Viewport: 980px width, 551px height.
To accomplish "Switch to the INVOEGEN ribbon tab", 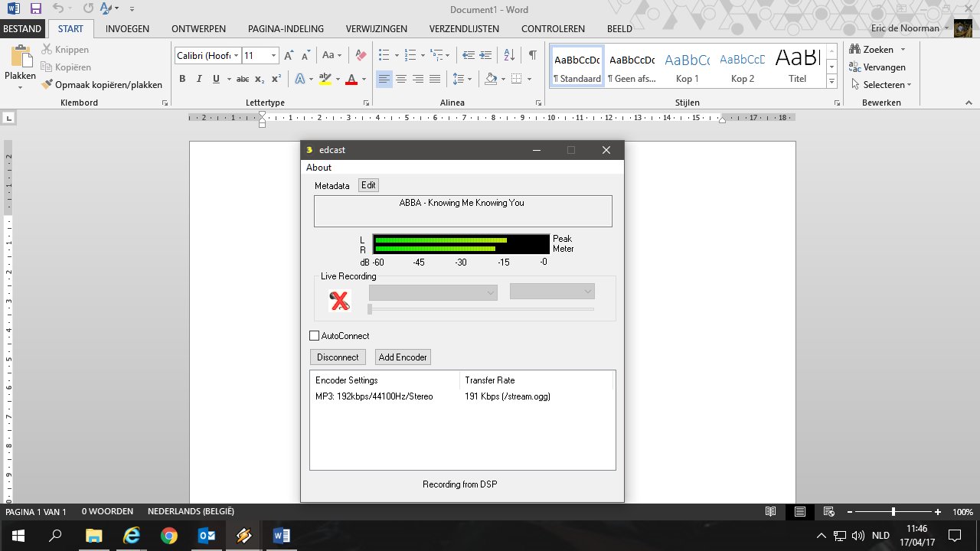I will pyautogui.click(x=127, y=29).
